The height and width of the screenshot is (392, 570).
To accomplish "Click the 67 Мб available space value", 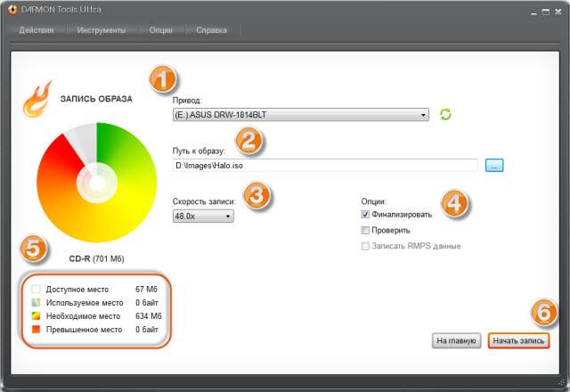I will coord(146,289).
